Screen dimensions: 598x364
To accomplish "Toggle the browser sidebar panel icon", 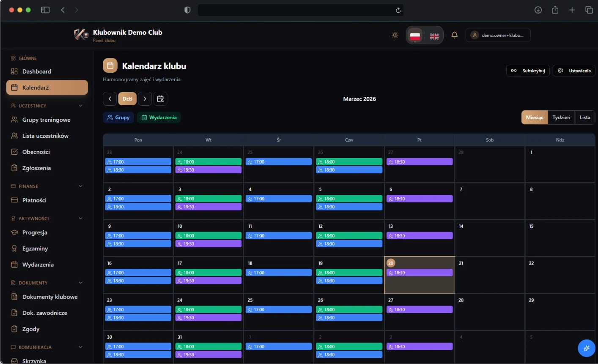I will pos(45,10).
